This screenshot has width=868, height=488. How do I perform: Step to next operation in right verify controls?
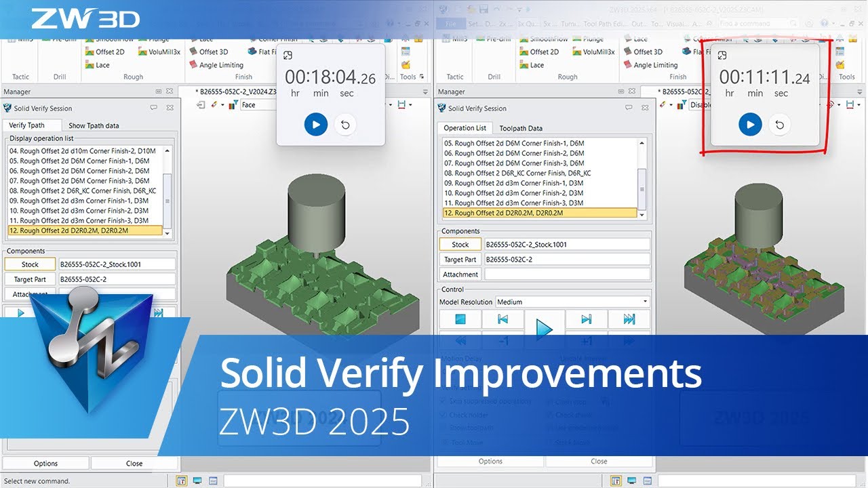[x=587, y=319]
